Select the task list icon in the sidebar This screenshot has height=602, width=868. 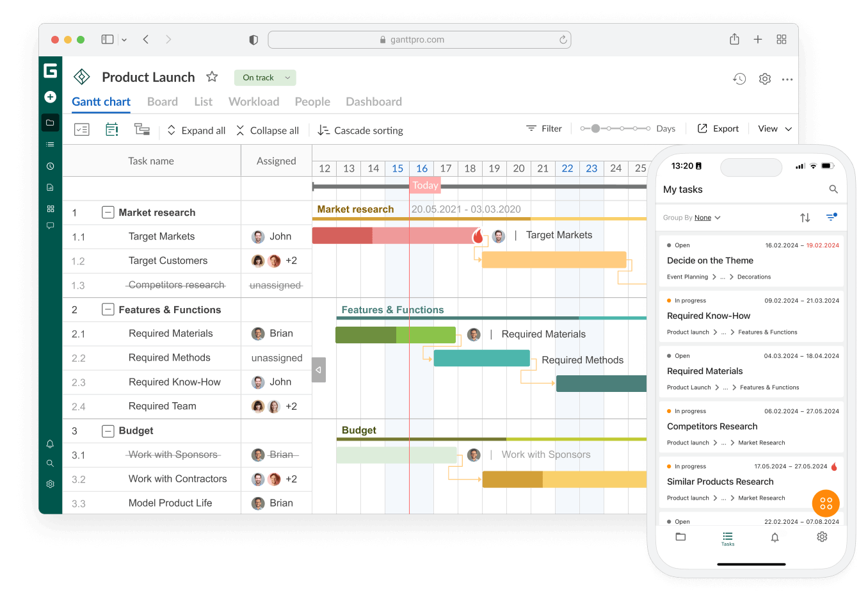[50, 143]
